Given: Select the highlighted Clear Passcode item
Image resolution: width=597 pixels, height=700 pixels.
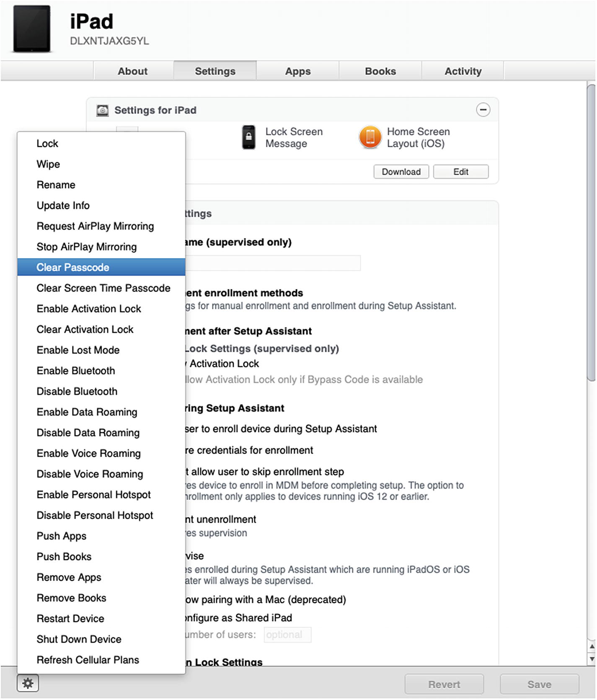Looking at the screenshot, I should [101, 267].
